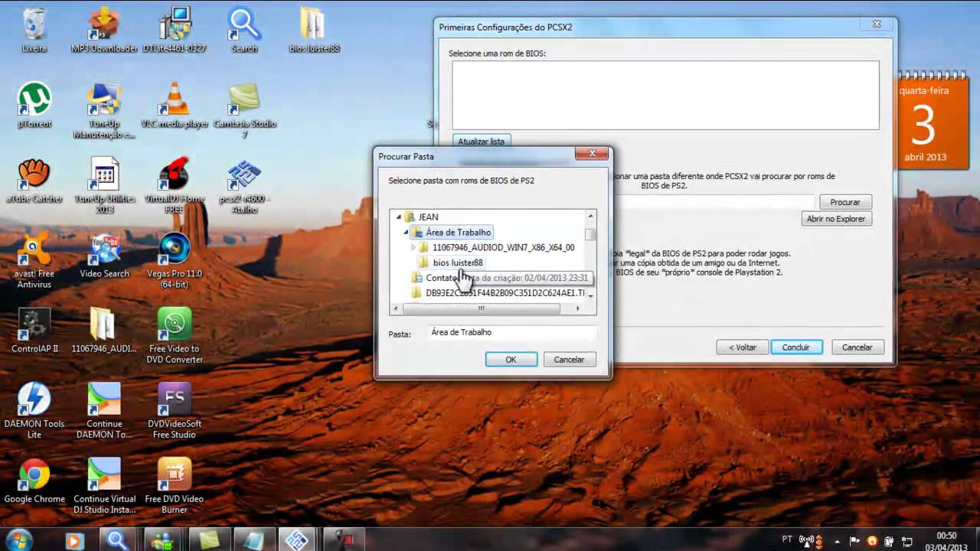Click the BIOS rom list box
Screen dimensions: 980x551
click(x=665, y=95)
